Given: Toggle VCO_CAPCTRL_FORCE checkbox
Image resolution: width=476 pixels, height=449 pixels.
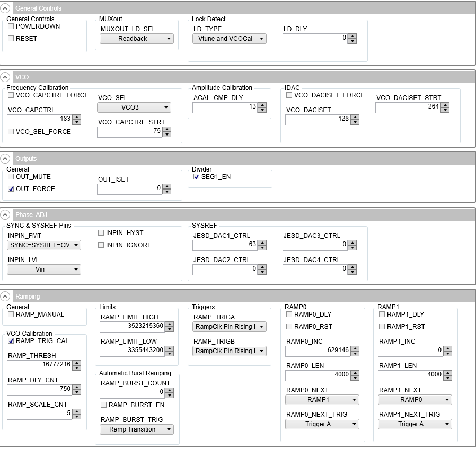Looking at the screenshot, I should pyautogui.click(x=11, y=95).
